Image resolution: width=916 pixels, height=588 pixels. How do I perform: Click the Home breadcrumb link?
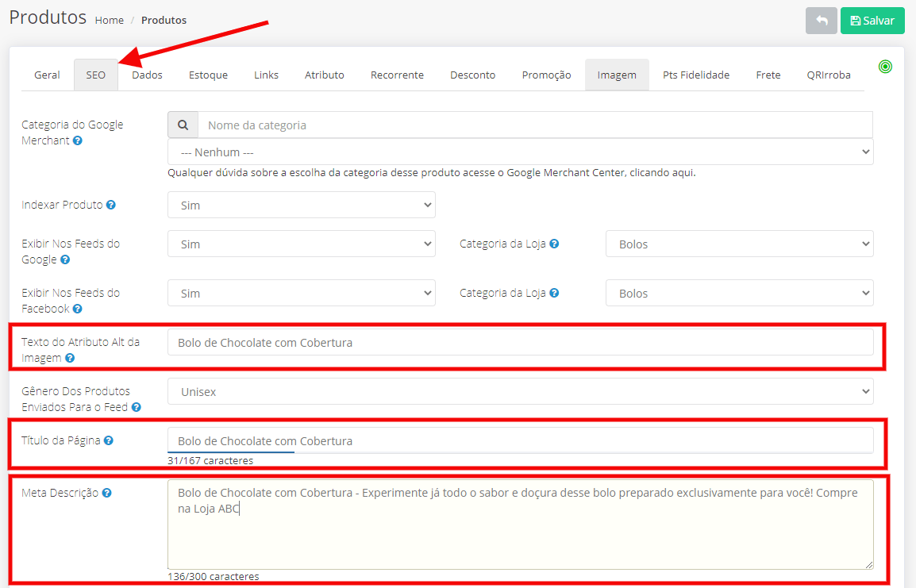110,21
